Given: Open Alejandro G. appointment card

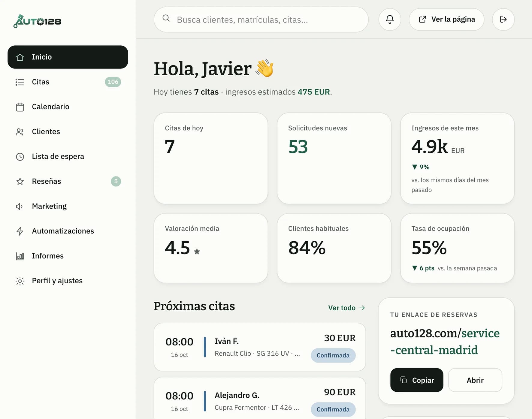Looking at the screenshot, I should (x=260, y=398).
